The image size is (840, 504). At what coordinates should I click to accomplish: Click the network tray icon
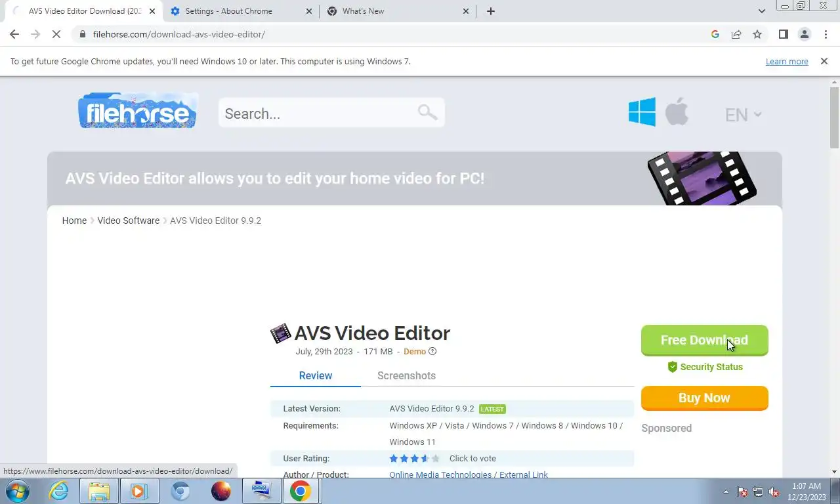[x=758, y=492]
